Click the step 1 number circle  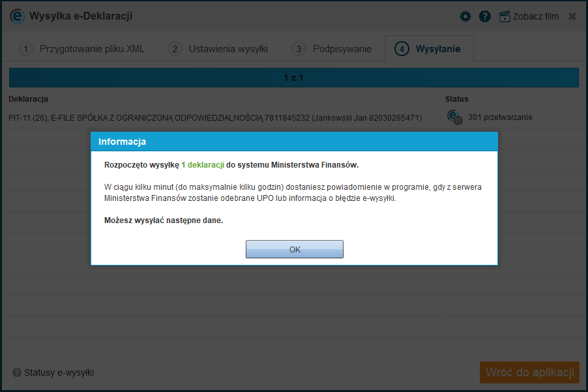click(x=25, y=49)
